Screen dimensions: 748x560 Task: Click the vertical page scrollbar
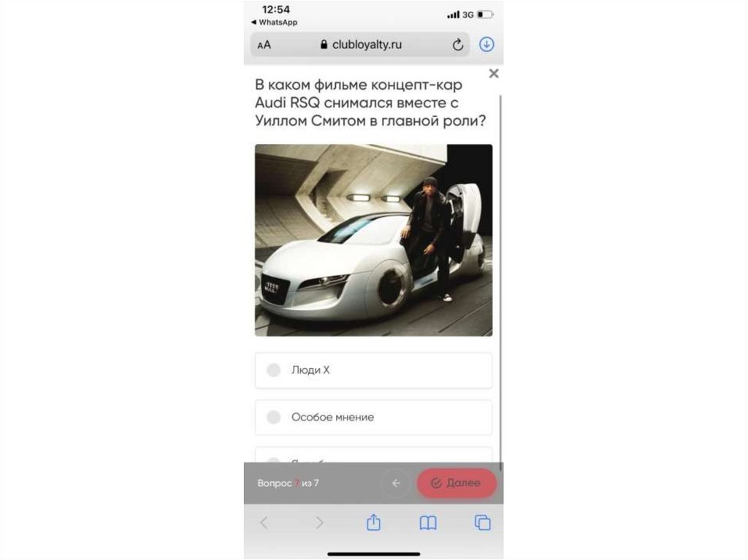pos(500,281)
